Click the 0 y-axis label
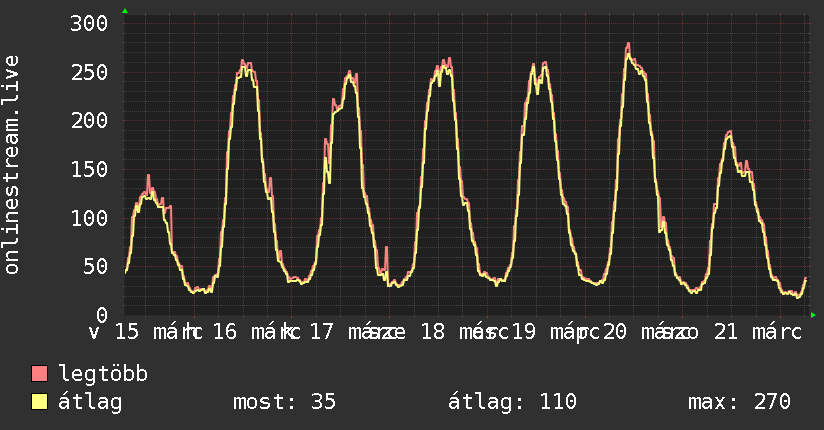The image size is (824, 430). coord(102,315)
